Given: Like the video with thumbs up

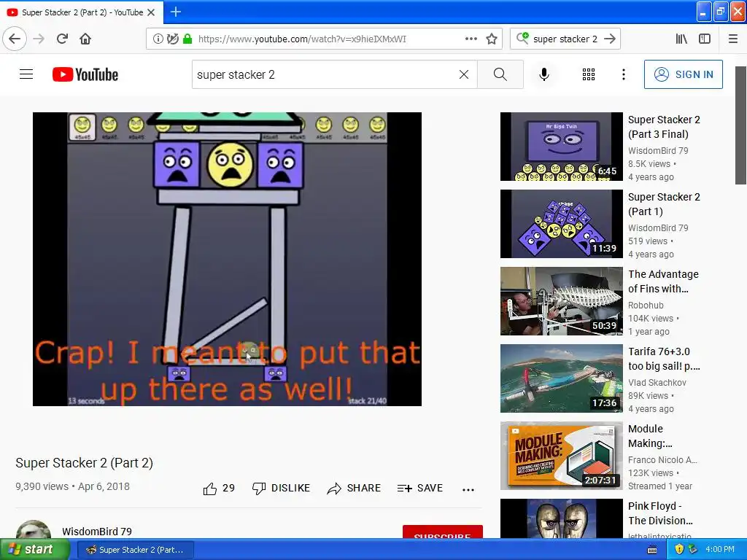Looking at the screenshot, I should [x=219, y=488].
